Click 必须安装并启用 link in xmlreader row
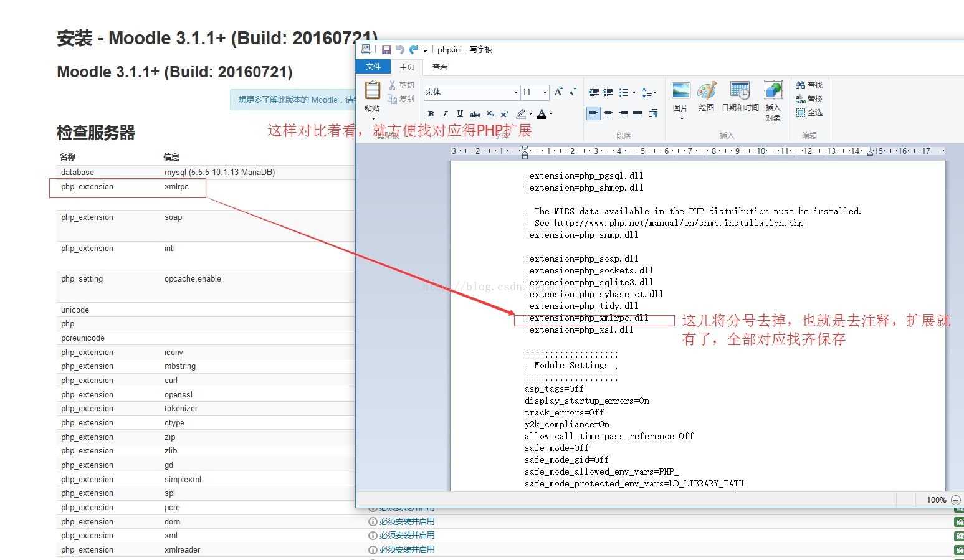964x560 pixels. pyautogui.click(x=407, y=550)
